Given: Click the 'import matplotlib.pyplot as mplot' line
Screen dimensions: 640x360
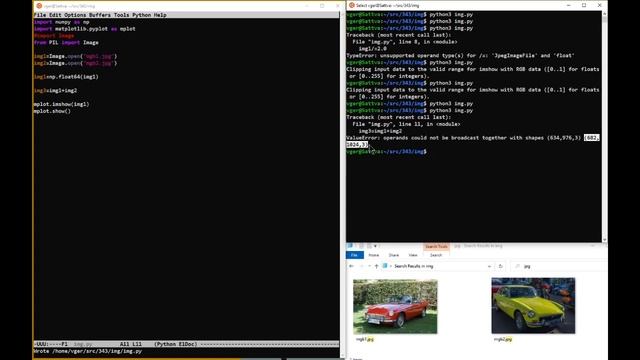Looking at the screenshot, I should 84,29.
